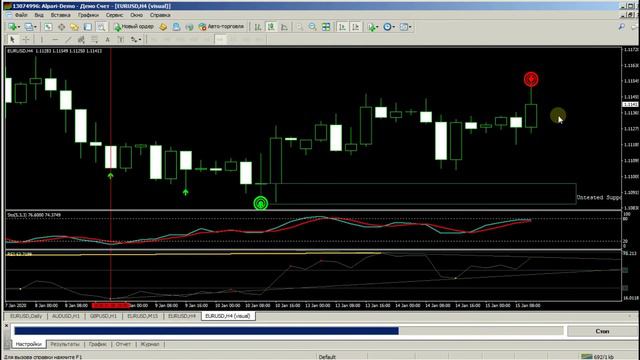Open the График tester tab
The width and height of the screenshot is (640, 360).
[98, 344]
